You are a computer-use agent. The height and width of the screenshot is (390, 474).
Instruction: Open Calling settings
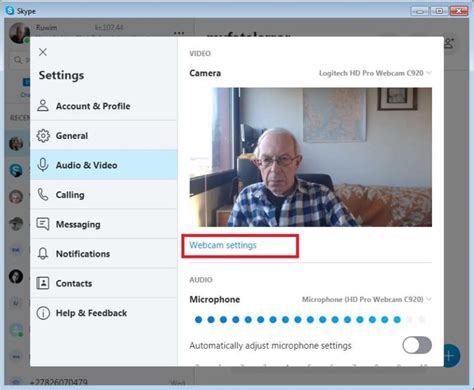104,195
